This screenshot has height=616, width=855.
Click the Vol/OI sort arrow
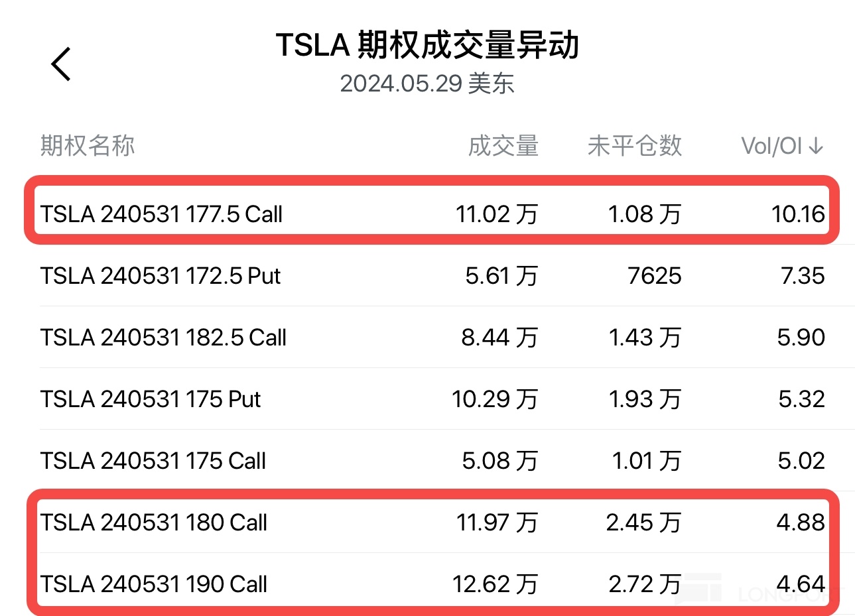(817, 146)
